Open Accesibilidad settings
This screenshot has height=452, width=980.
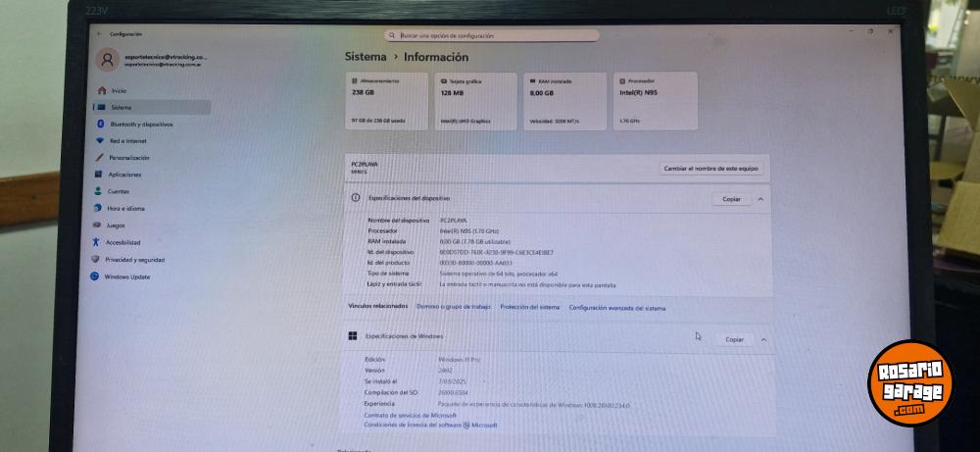pyautogui.click(x=122, y=242)
